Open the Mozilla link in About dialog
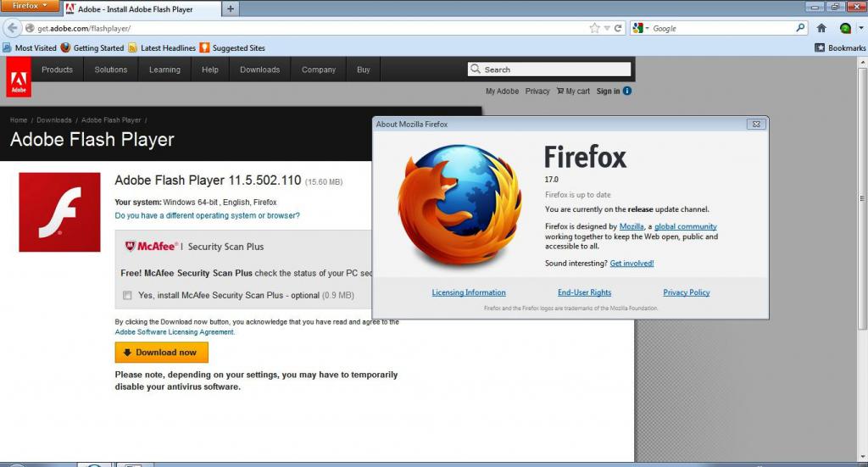 pos(632,226)
